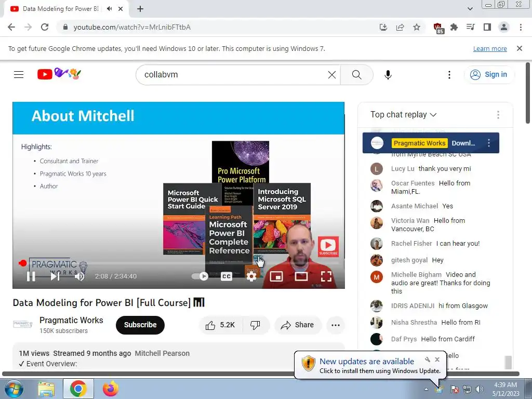Image resolution: width=532 pixels, height=399 pixels.
Task: Open the ad blocker extension showing 85
Action: [x=438, y=28]
